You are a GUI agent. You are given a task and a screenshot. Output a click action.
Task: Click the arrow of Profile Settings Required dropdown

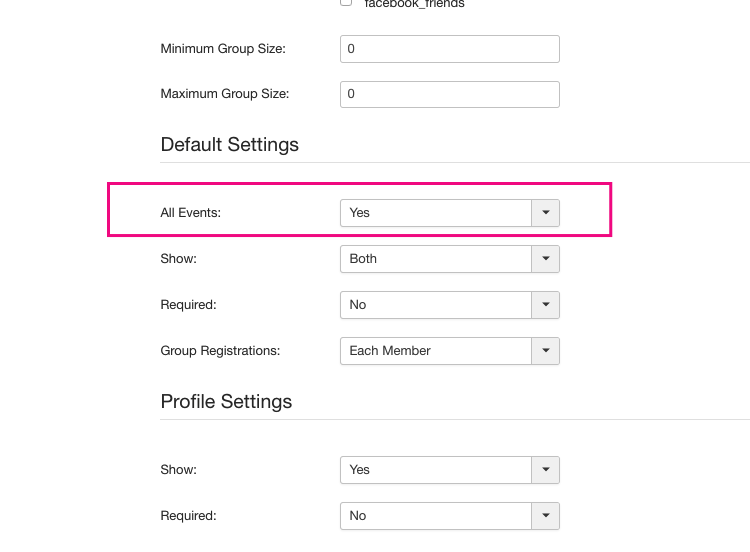(545, 516)
